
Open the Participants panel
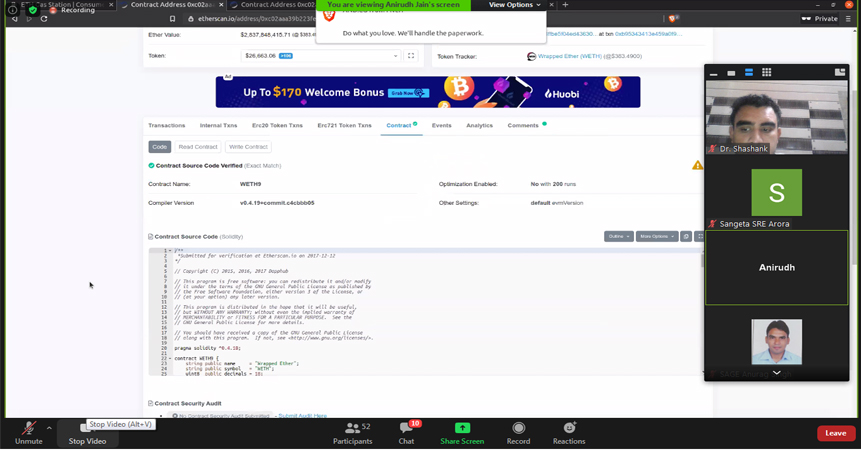tap(352, 432)
